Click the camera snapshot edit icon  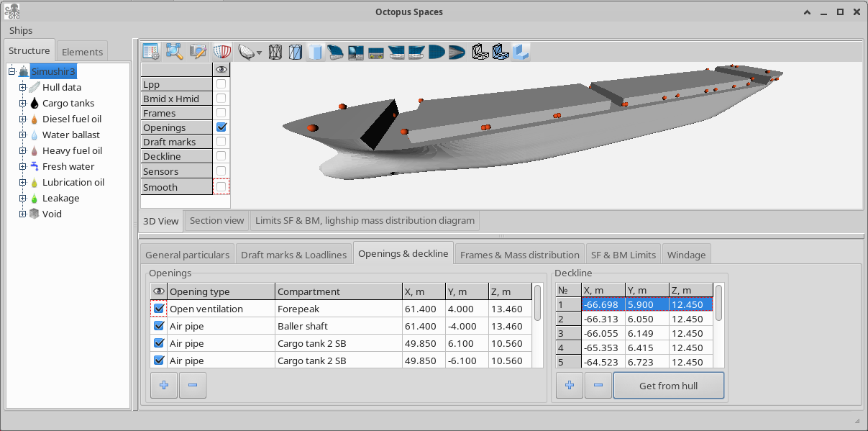(198, 51)
